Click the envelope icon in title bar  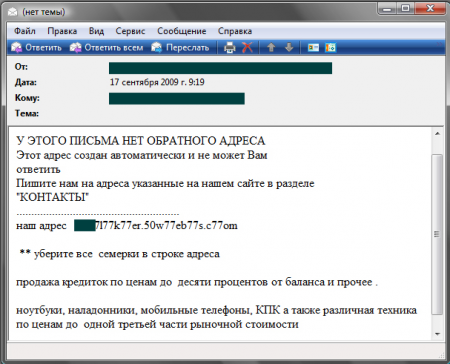(13, 12)
